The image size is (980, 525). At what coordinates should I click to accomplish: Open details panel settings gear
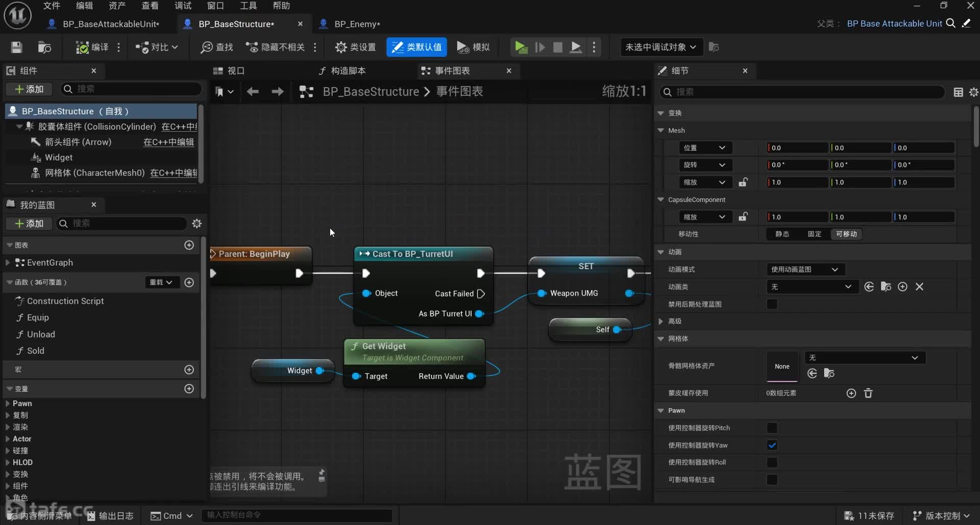pos(973,92)
